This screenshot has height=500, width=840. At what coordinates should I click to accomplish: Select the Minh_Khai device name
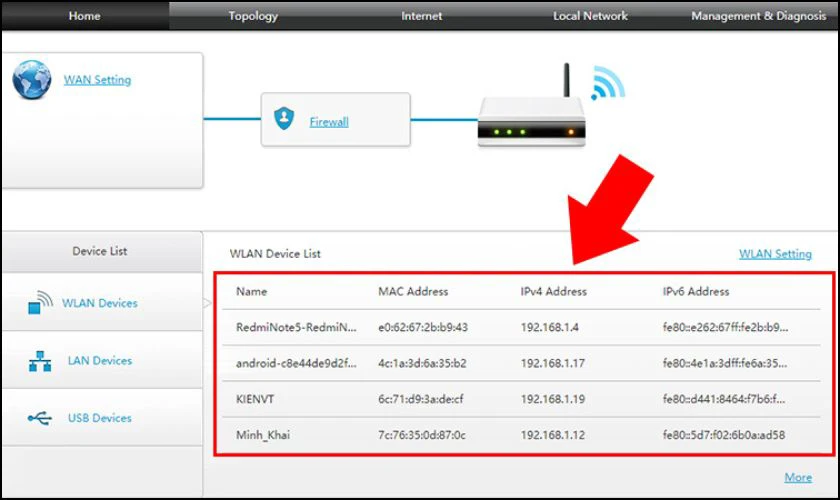(x=263, y=435)
